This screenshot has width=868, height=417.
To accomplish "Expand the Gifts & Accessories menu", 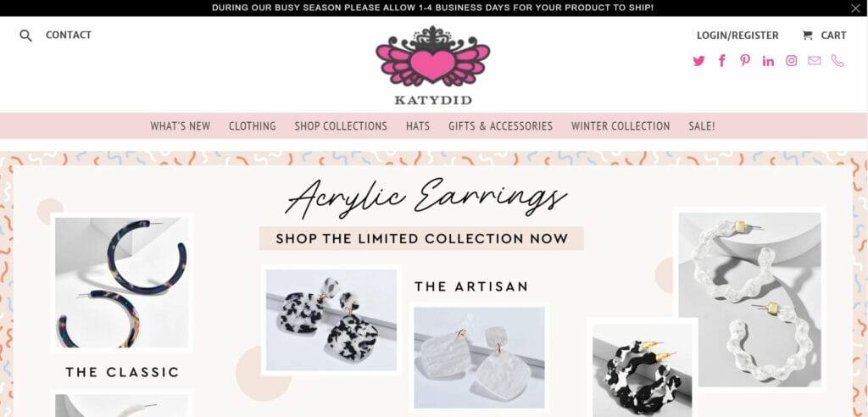I will tap(500, 126).
